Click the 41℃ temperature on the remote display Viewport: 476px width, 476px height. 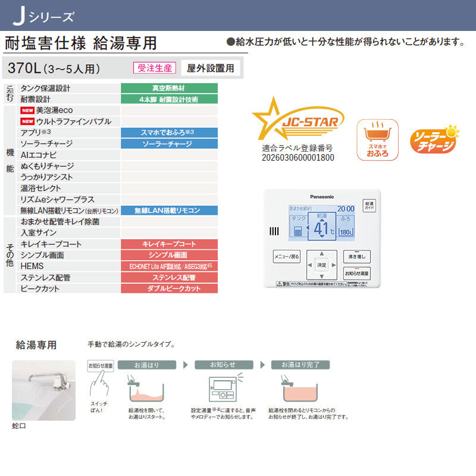click(322, 229)
